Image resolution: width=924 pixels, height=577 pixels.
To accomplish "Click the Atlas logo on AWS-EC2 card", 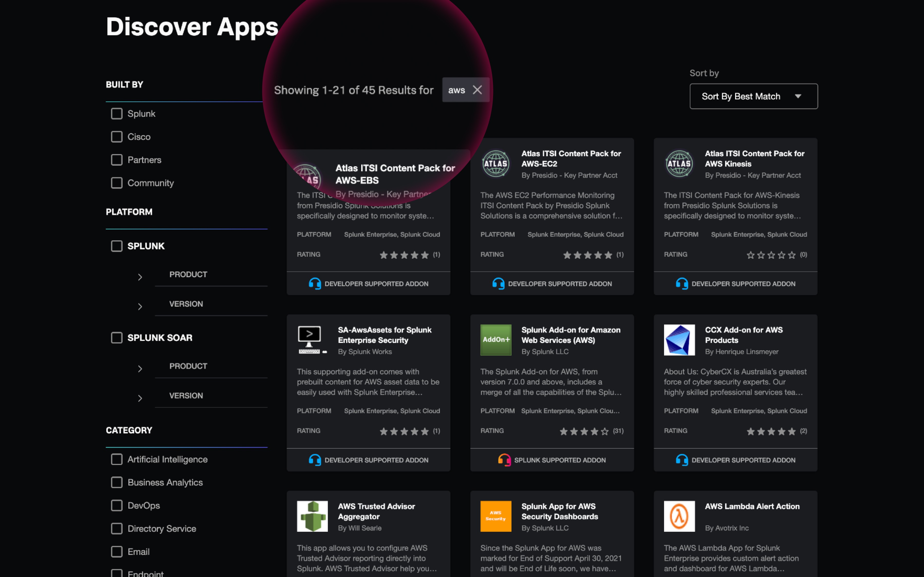I will click(496, 164).
